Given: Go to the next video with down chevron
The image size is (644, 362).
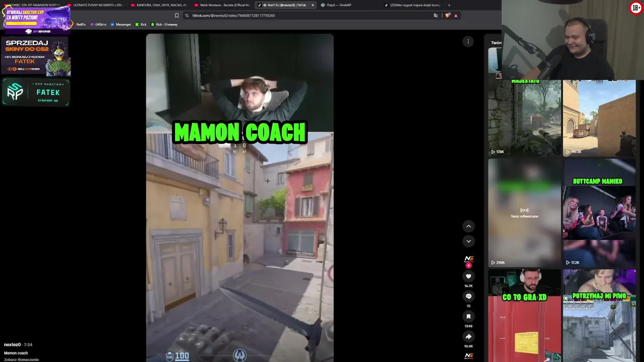Looking at the screenshot, I should [468, 241].
